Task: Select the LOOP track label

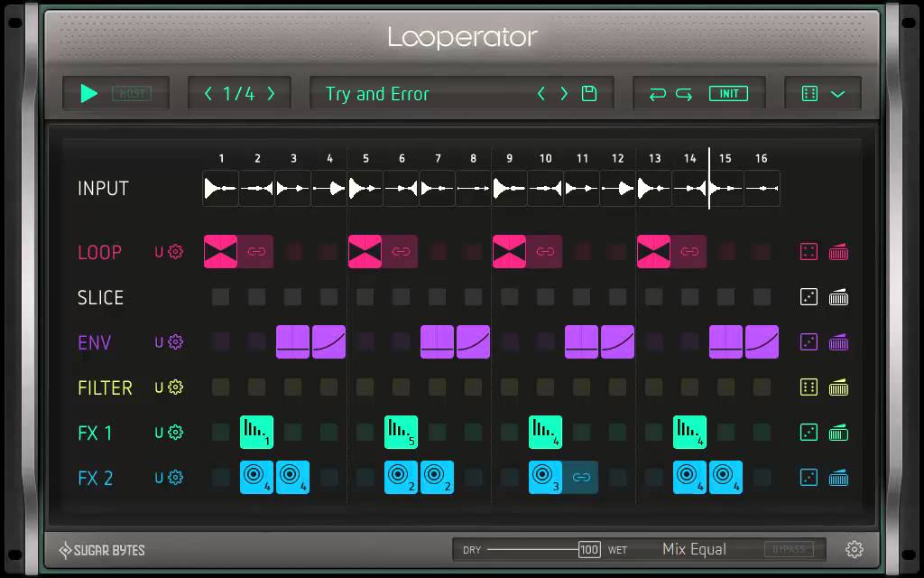Action: (x=99, y=253)
